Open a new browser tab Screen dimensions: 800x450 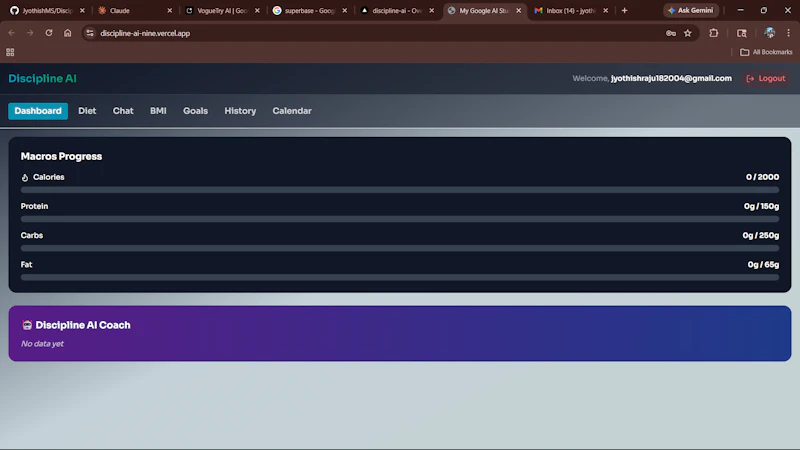click(624, 10)
